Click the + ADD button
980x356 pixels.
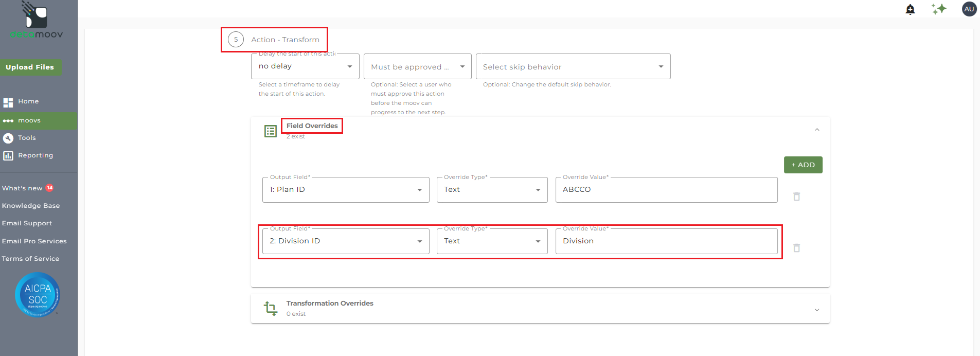[803, 165]
